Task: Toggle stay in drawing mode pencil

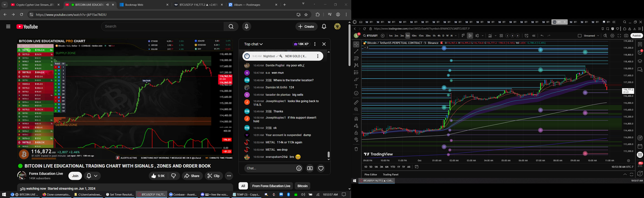Action: click(x=356, y=126)
